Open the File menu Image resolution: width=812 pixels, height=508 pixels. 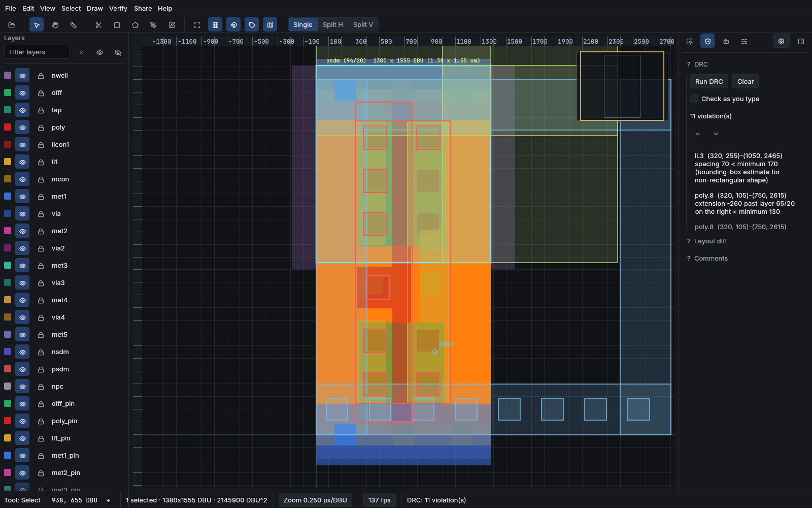point(10,9)
